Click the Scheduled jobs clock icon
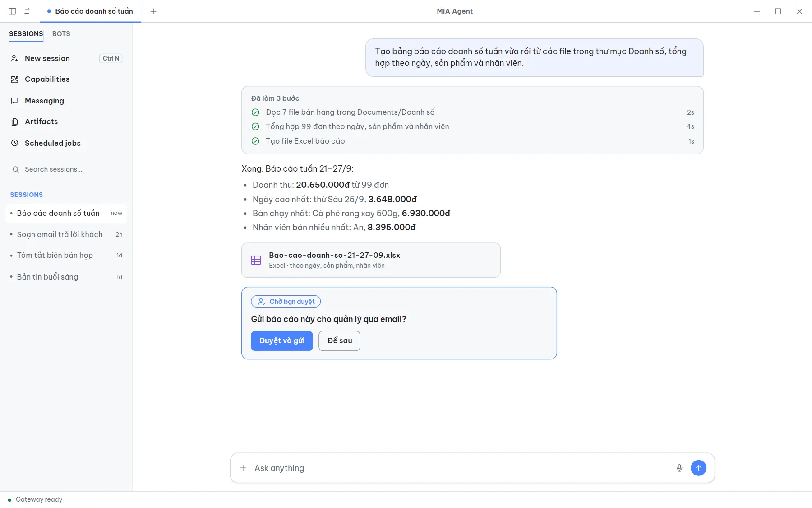 click(15, 143)
